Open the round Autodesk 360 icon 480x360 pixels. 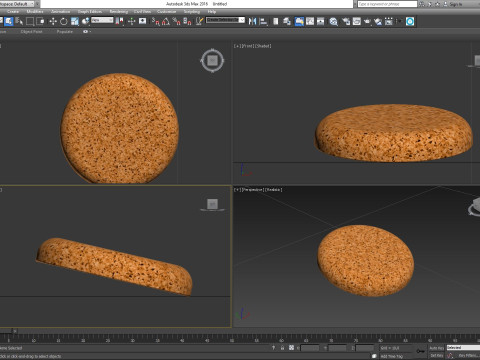pos(410,22)
